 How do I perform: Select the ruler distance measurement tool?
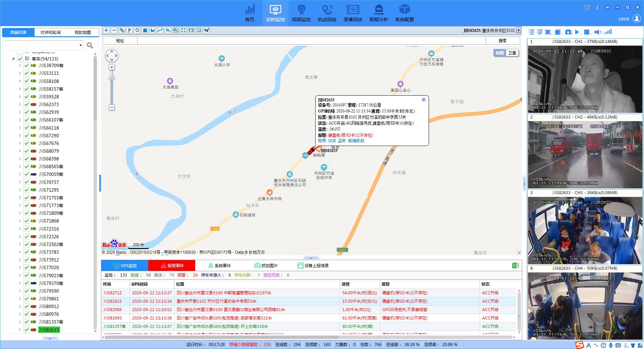click(x=122, y=30)
